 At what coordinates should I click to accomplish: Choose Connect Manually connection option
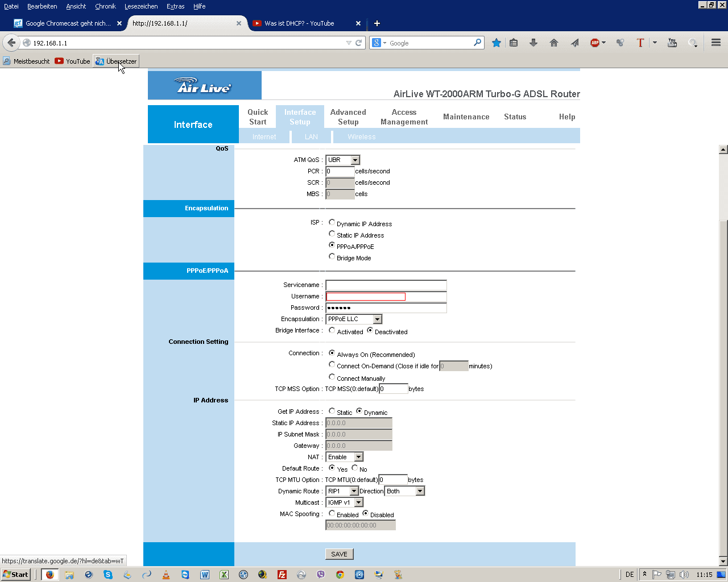tap(332, 377)
